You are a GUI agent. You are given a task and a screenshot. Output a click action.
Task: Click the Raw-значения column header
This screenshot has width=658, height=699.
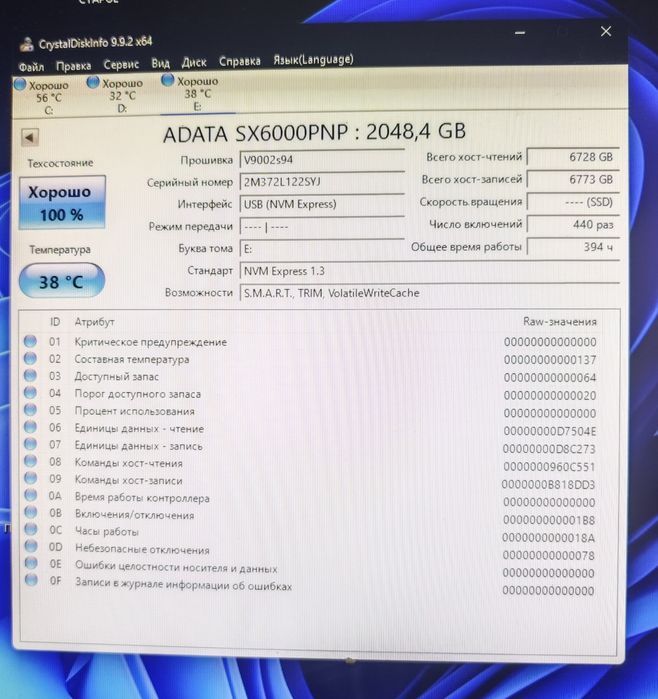[559, 322]
